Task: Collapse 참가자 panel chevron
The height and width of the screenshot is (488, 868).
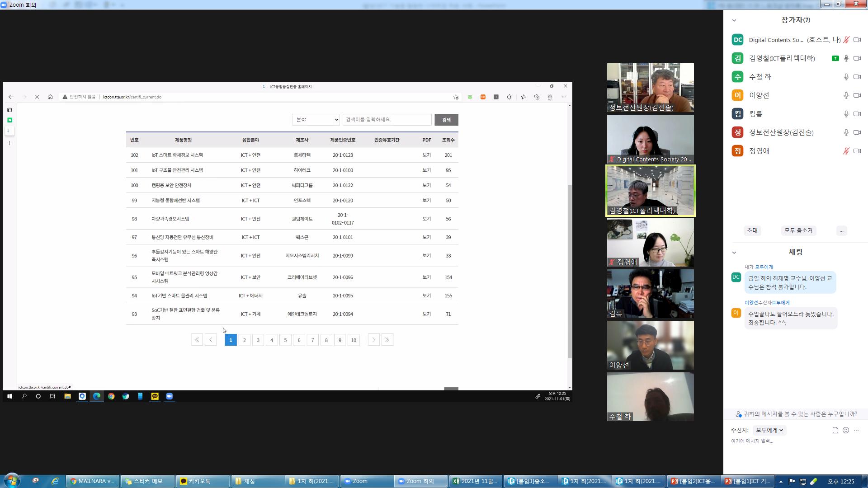Action: tap(734, 20)
